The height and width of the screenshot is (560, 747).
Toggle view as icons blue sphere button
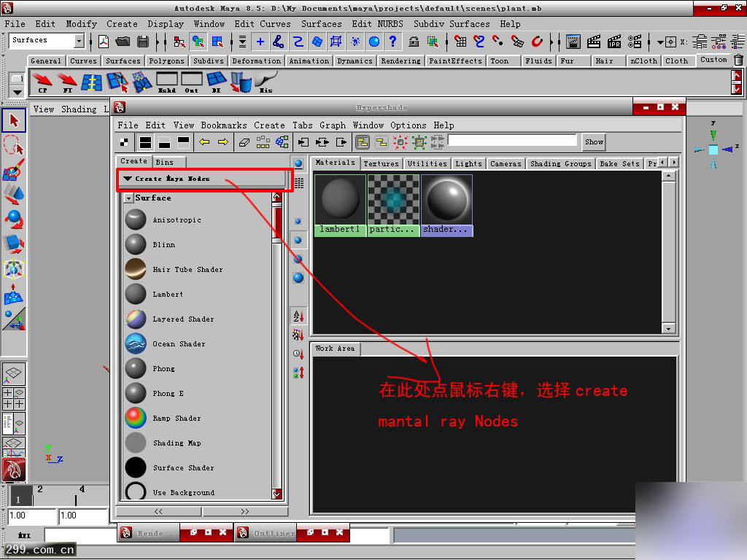click(x=298, y=164)
